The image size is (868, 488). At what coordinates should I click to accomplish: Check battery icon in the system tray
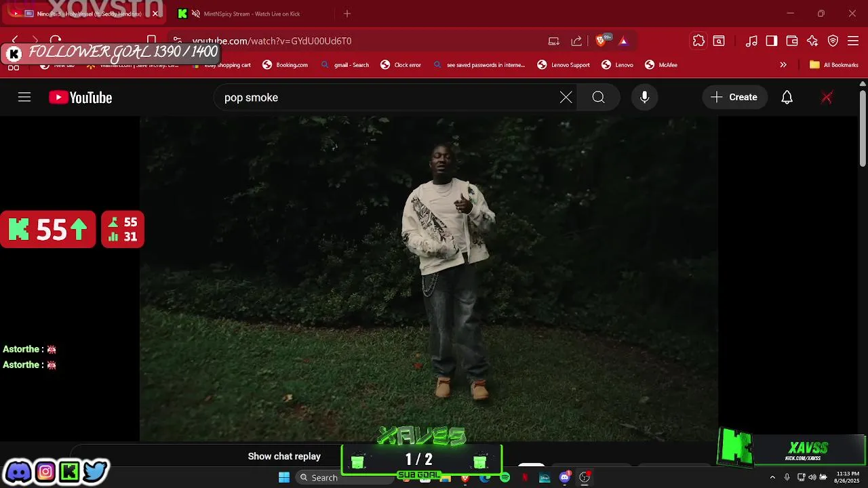pos(824,477)
